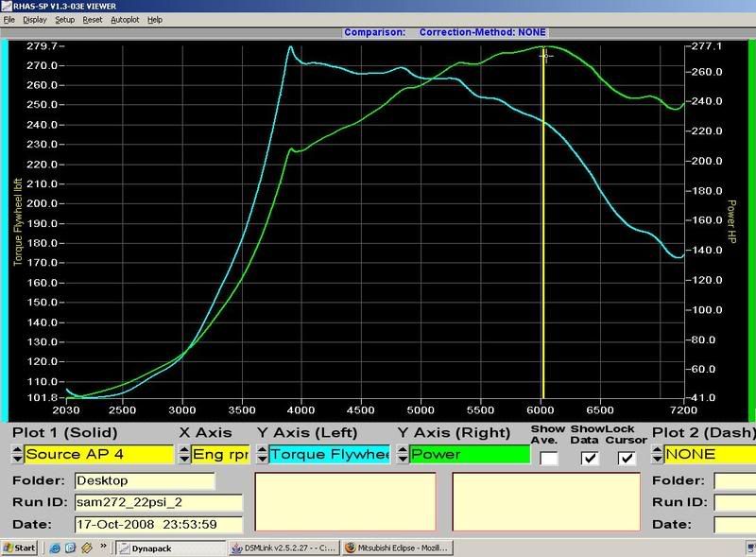Click the X Axis spinner arrows
This screenshot has width=756, height=557.
pyautogui.click(x=184, y=454)
